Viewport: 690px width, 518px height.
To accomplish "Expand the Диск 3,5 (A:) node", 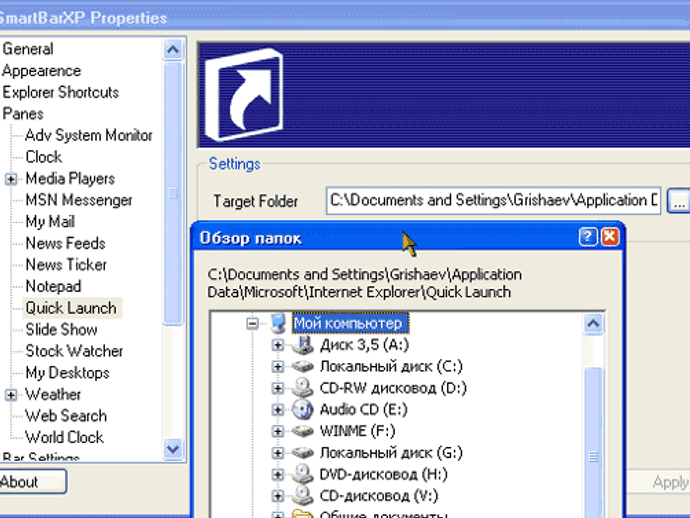I will tap(278, 345).
